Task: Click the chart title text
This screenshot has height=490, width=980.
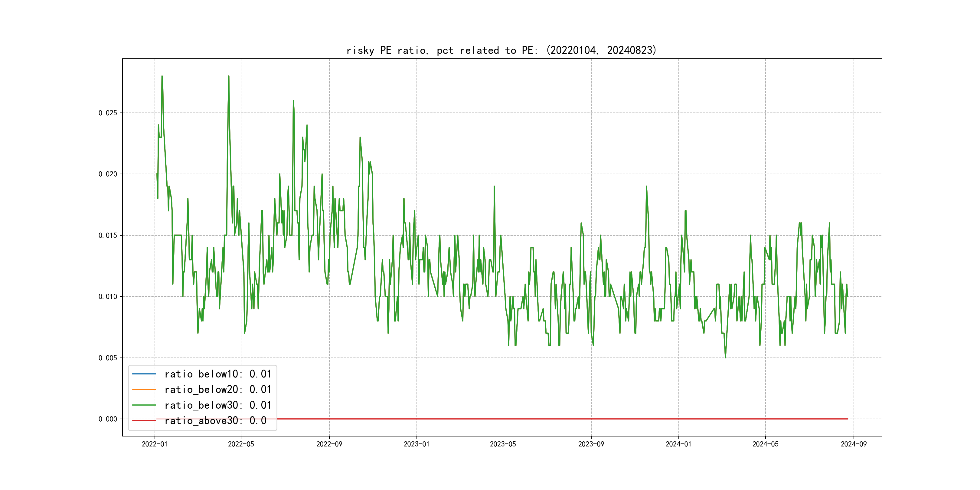Action: [x=501, y=50]
